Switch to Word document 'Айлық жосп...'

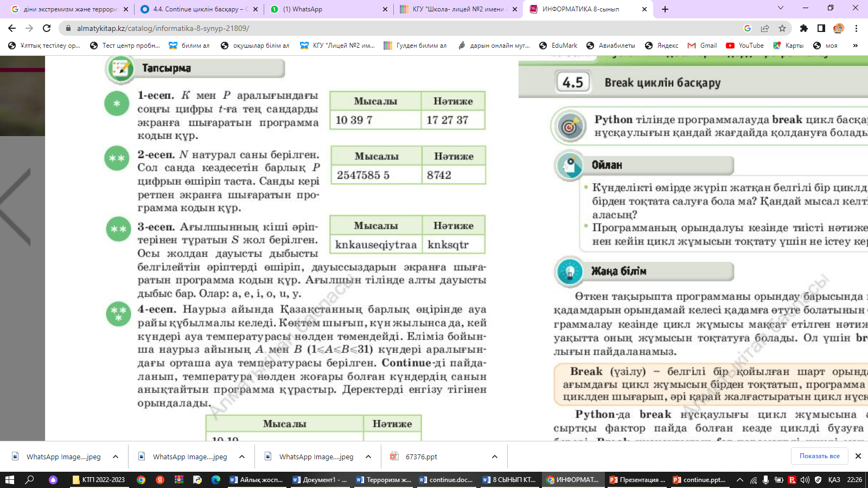click(257, 480)
